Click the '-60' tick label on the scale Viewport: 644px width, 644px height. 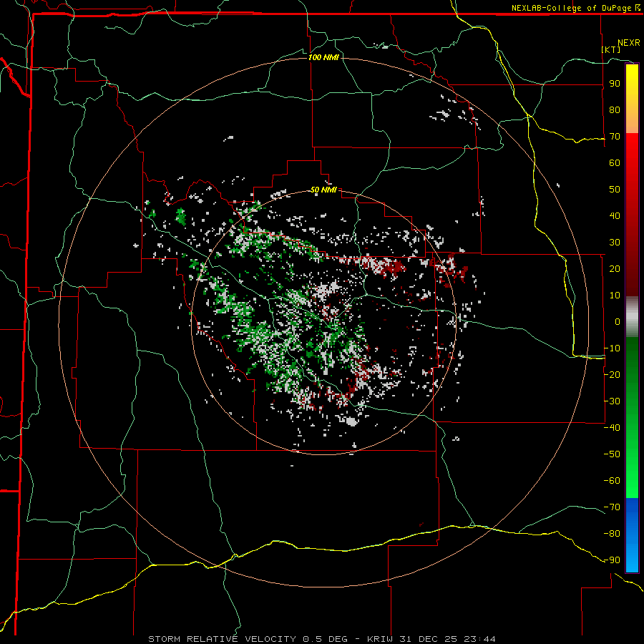[x=612, y=481]
